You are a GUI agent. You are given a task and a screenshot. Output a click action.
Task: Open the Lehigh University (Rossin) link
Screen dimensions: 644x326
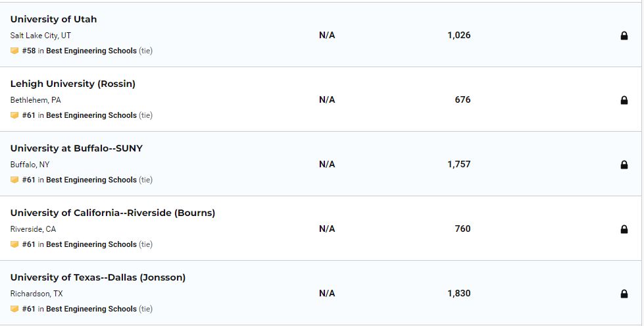tap(72, 84)
